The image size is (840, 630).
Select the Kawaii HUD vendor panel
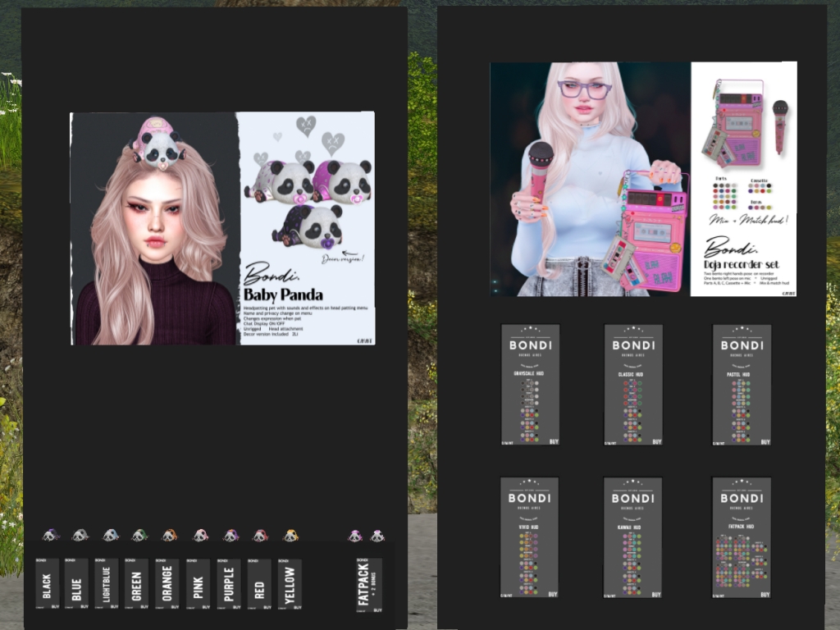[x=632, y=536]
